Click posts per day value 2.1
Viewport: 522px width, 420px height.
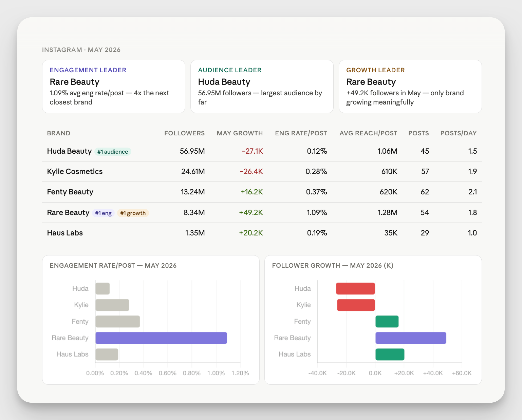(473, 192)
